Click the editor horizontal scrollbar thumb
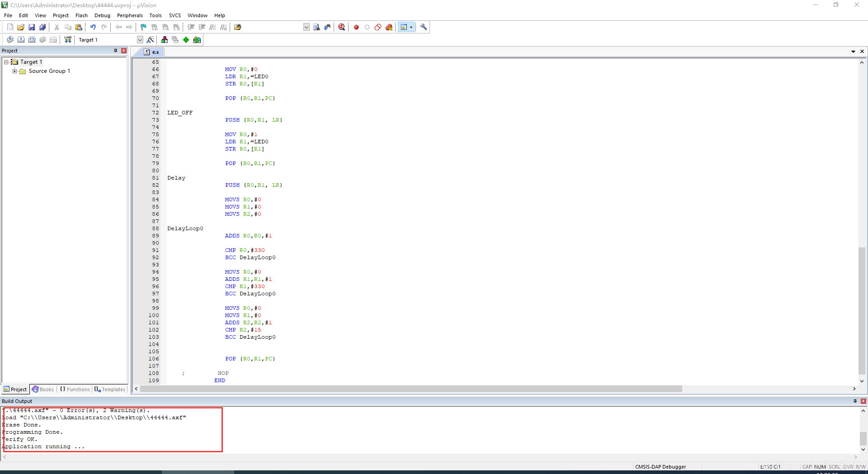868x474 pixels. [411, 389]
